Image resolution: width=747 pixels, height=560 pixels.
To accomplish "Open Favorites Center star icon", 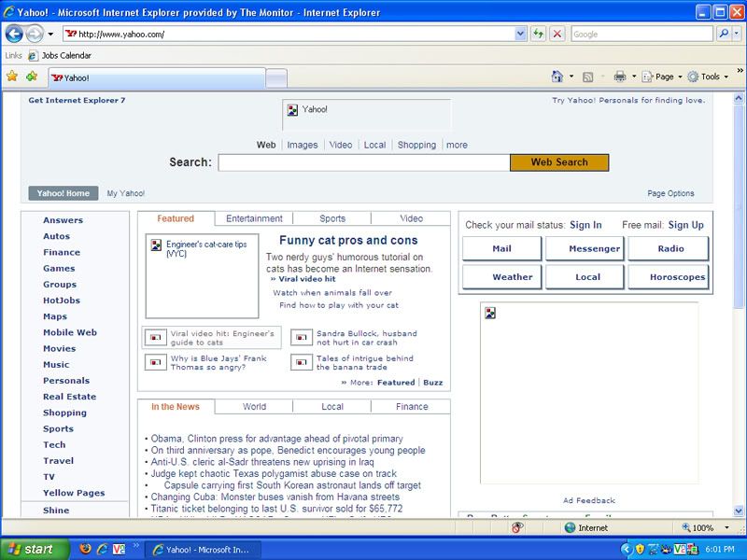I will 12,77.
